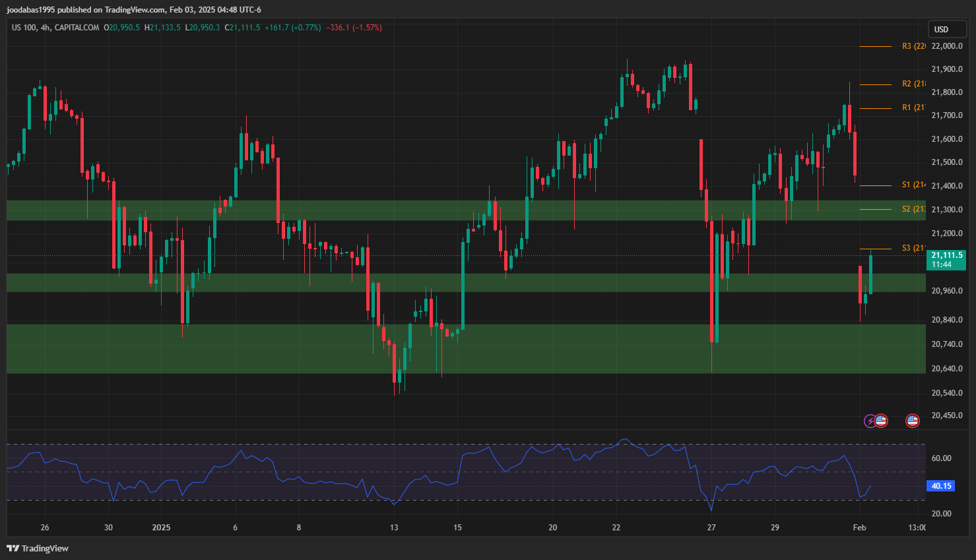Viewport: 976px width, 560px height.
Task: Click the Feb label on time axis
Action: [859, 527]
